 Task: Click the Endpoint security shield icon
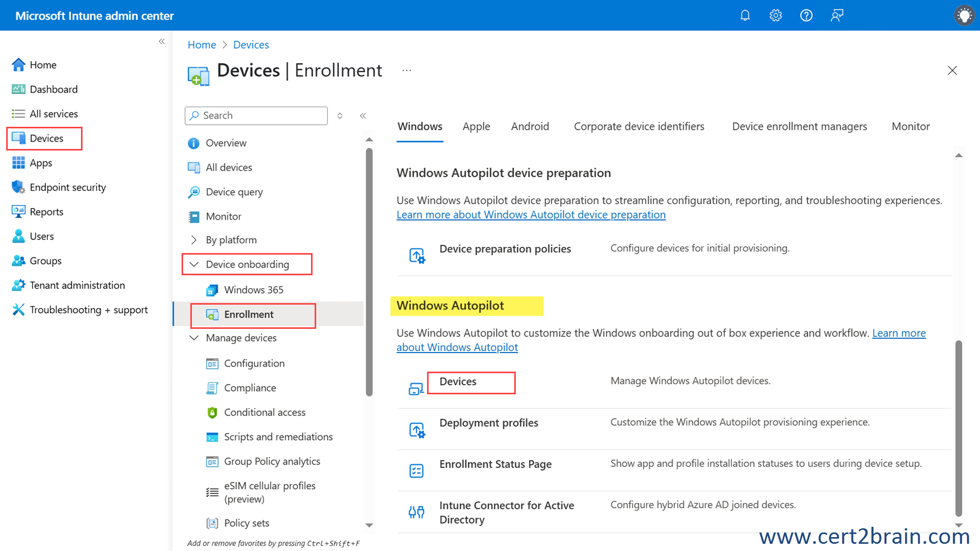tap(19, 187)
